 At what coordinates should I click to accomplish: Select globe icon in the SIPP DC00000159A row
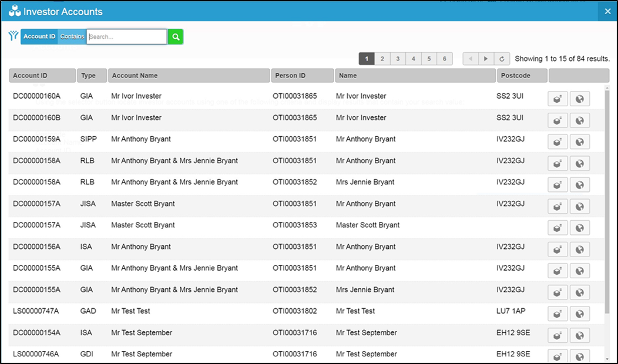pyautogui.click(x=579, y=142)
